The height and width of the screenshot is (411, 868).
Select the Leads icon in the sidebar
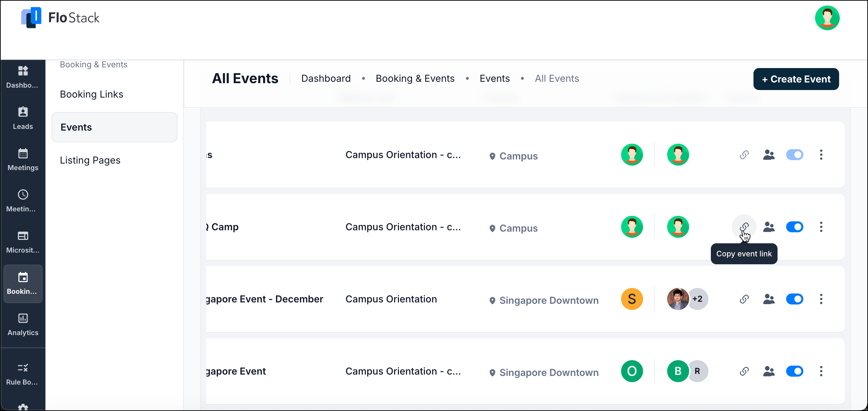click(23, 118)
